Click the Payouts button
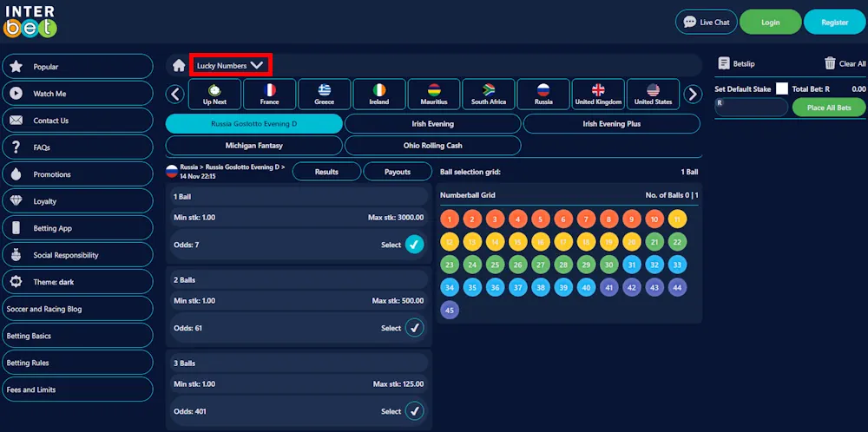This screenshot has height=432, width=868. [398, 172]
